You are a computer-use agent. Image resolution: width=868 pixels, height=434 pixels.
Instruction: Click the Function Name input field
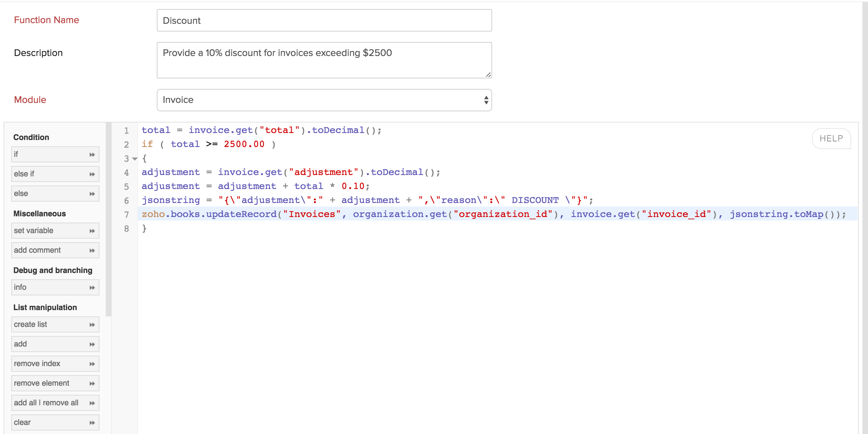tap(324, 21)
